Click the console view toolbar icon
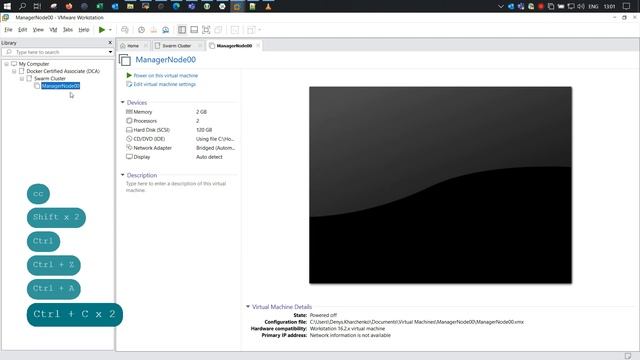This screenshot has height=360, width=640. (x=235, y=30)
